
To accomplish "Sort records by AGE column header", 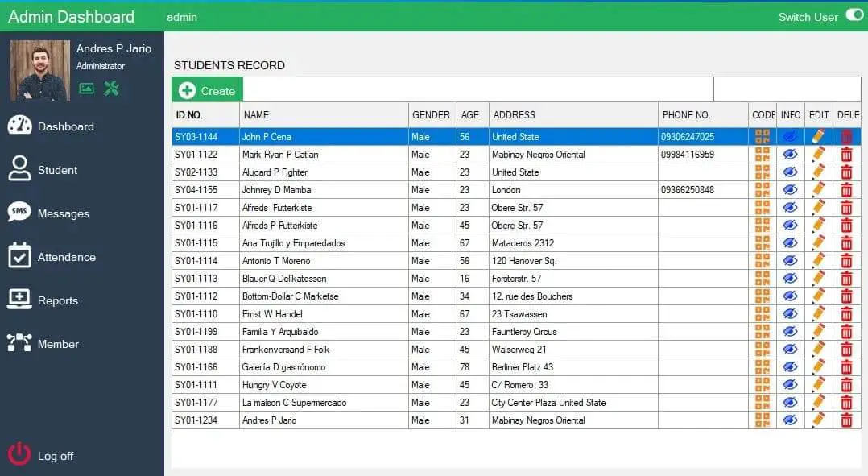I will coord(470,115).
